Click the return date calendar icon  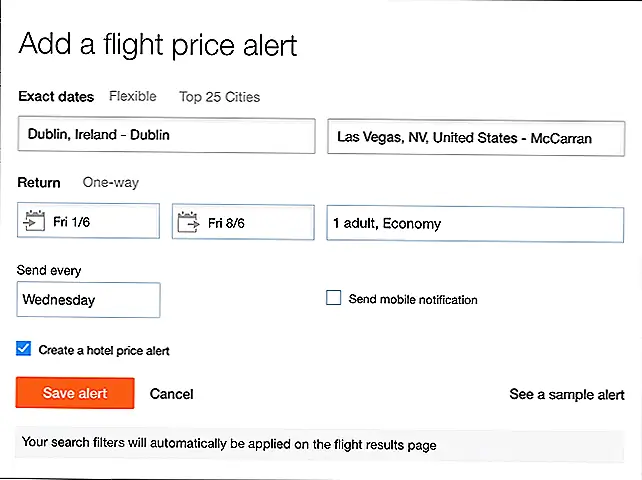coord(188,222)
